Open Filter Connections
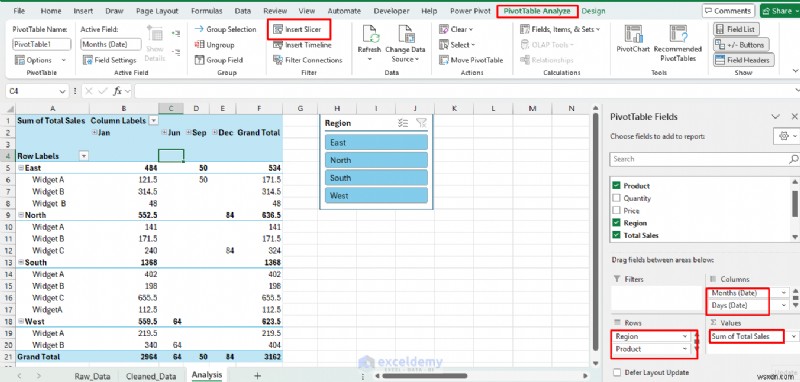Image resolution: width=800 pixels, height=382 pixels. [308, 60]
